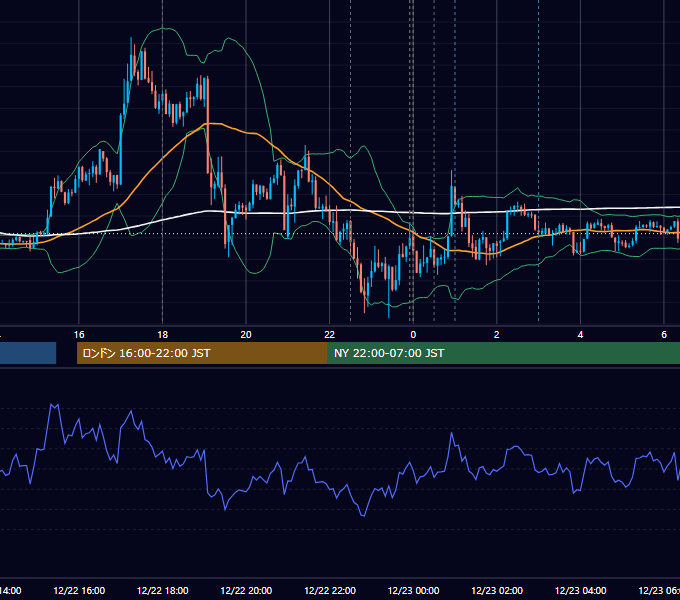This screenshot has width=680, height=600.
Task: Click the 12/23 00:00 time label
Action: pos(413,590)
